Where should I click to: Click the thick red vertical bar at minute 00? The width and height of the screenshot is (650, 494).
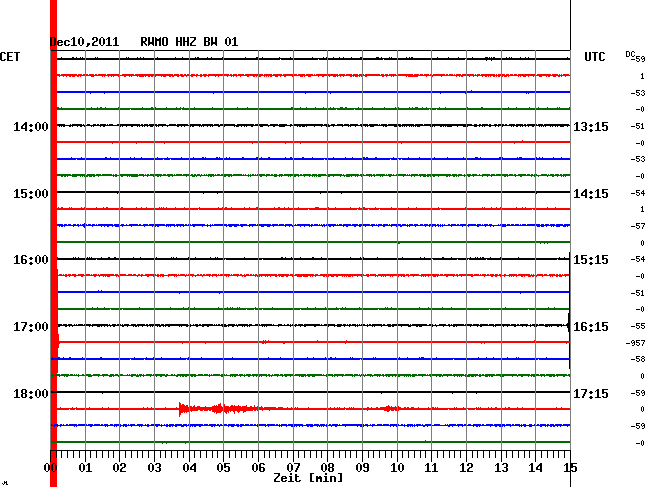pyautogui.click(x=53, y=243)
